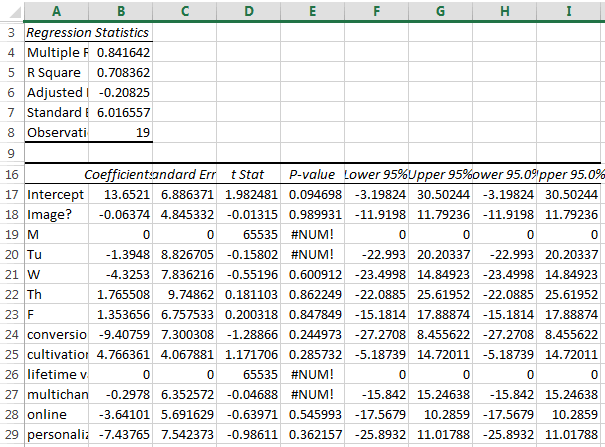Click the P-value header cell
605x447 pixels.
312,174
